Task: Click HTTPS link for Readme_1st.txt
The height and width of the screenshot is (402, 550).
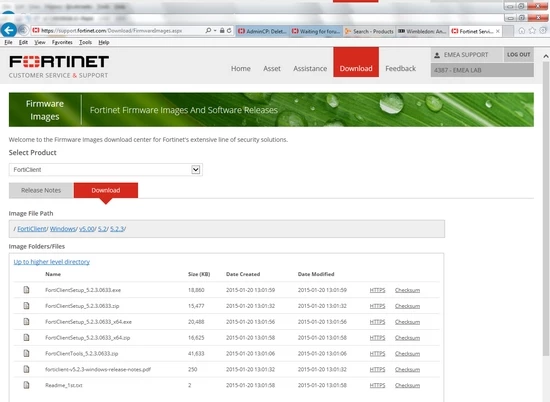Action: [x=377, y=385]
